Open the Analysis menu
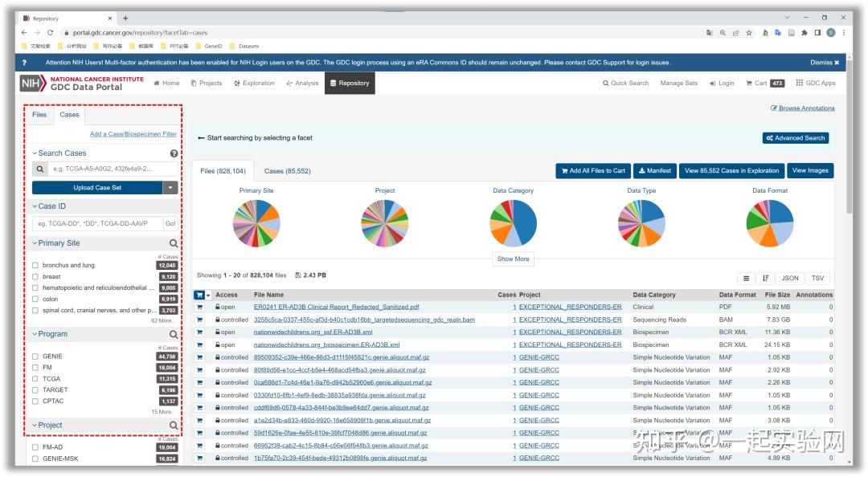The image size is (868, 477). tap(302, 83)
